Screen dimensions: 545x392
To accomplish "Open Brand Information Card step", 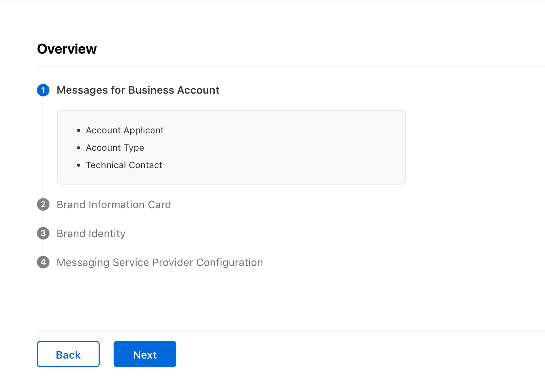I will click(x=114, y=205).
